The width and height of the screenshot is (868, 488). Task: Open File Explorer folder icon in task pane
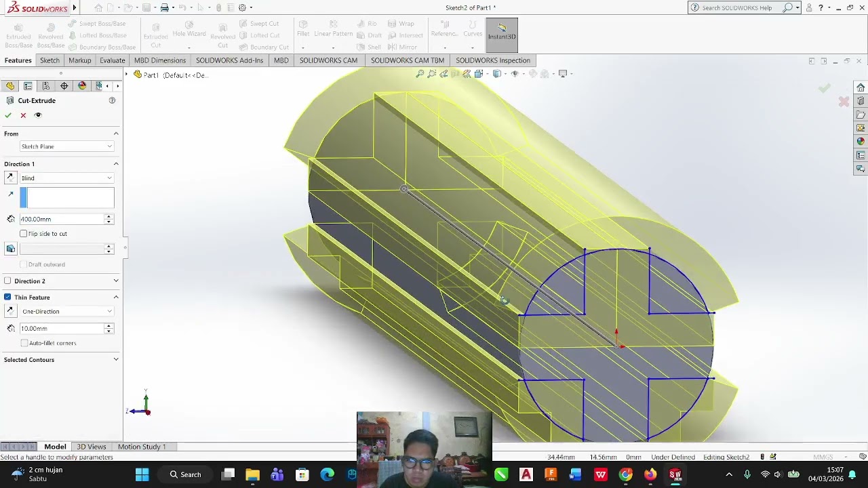(x=861, y=115)
